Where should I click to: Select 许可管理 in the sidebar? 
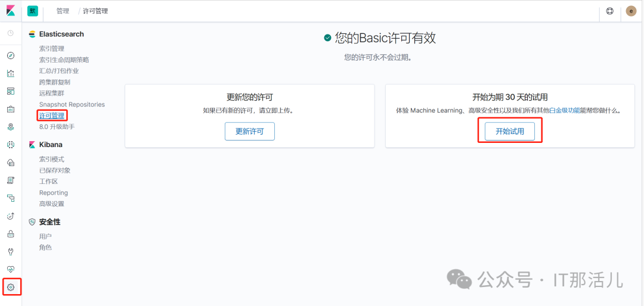(52, 115)
